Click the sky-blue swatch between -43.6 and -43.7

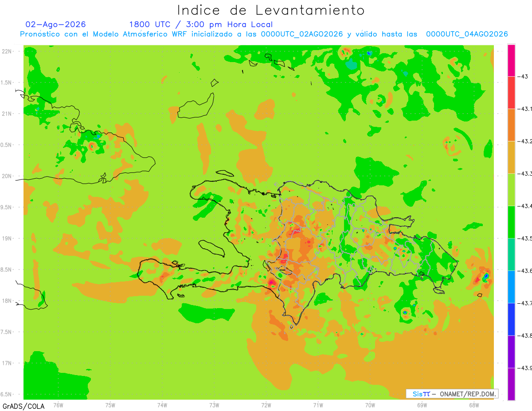pos(511,287)
